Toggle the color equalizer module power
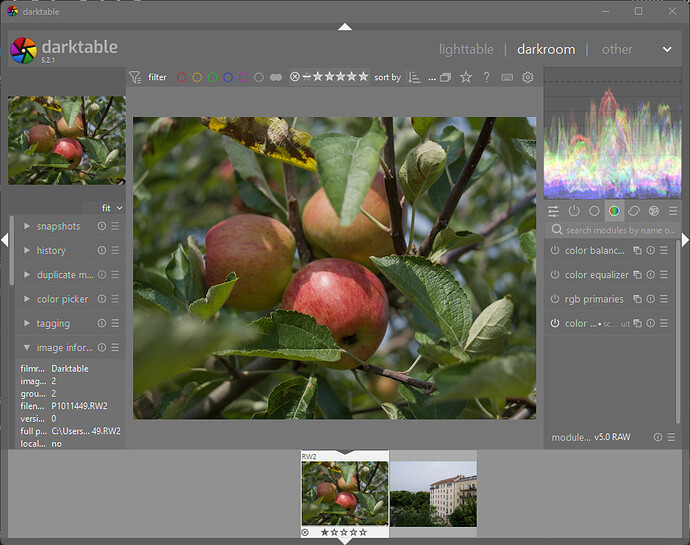This screenshot has width=690, height=545. pos(555,275)
